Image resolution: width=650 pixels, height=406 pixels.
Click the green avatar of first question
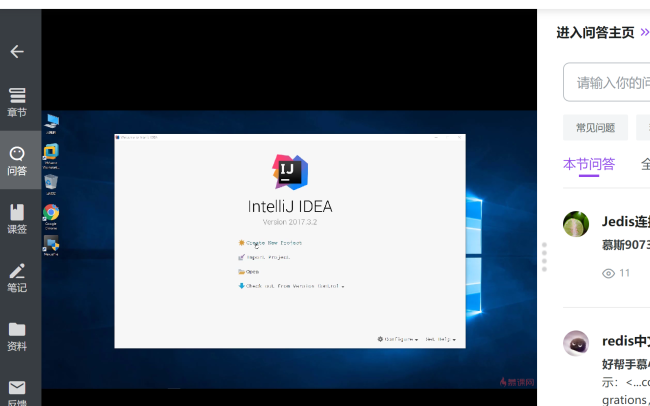point(576,224)
